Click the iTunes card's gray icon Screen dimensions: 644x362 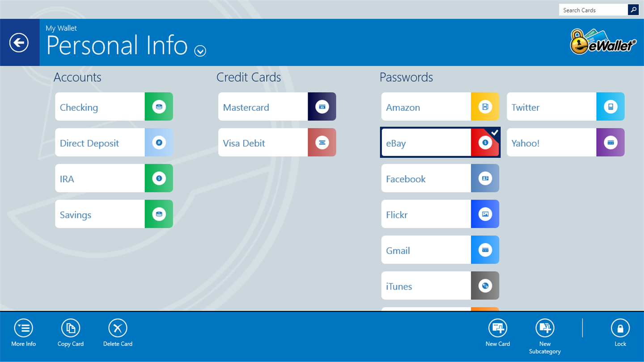point(485,286)
